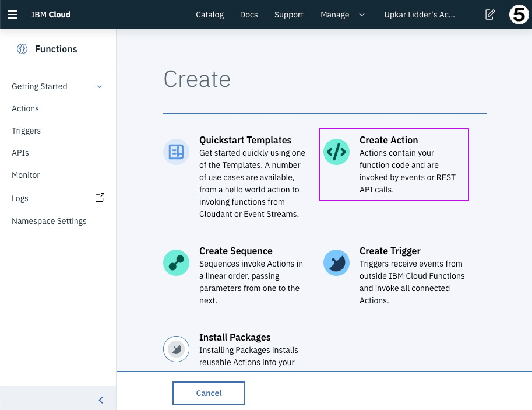532x410 pixels.
Task: Open Namespace Settings in the sidebar
Action: click(x=49, y=221)
